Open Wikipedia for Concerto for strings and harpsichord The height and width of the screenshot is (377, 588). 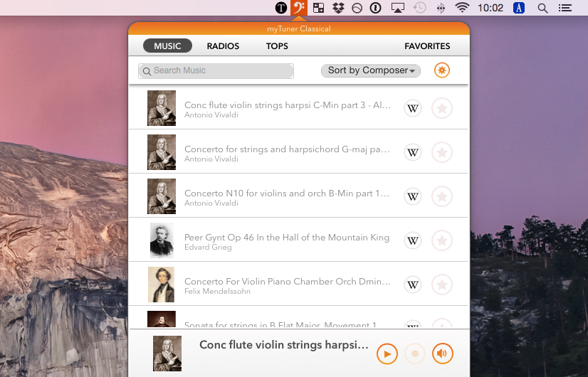pos(413,152)
